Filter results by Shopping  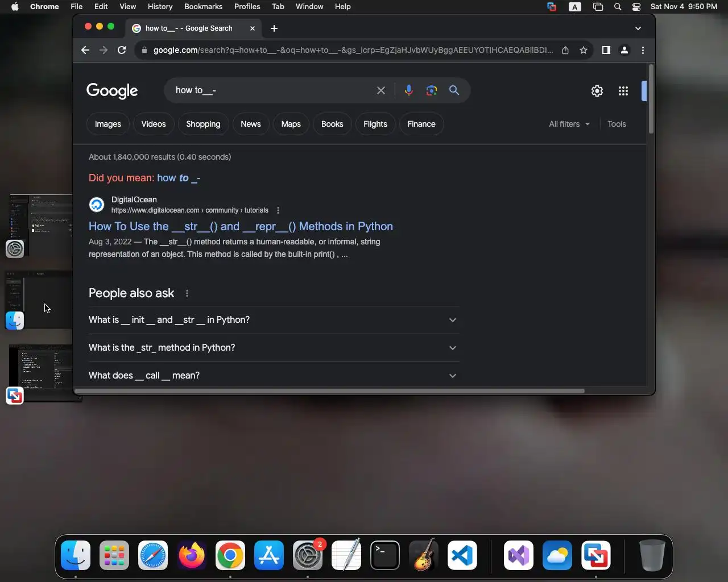coord(203,124)
